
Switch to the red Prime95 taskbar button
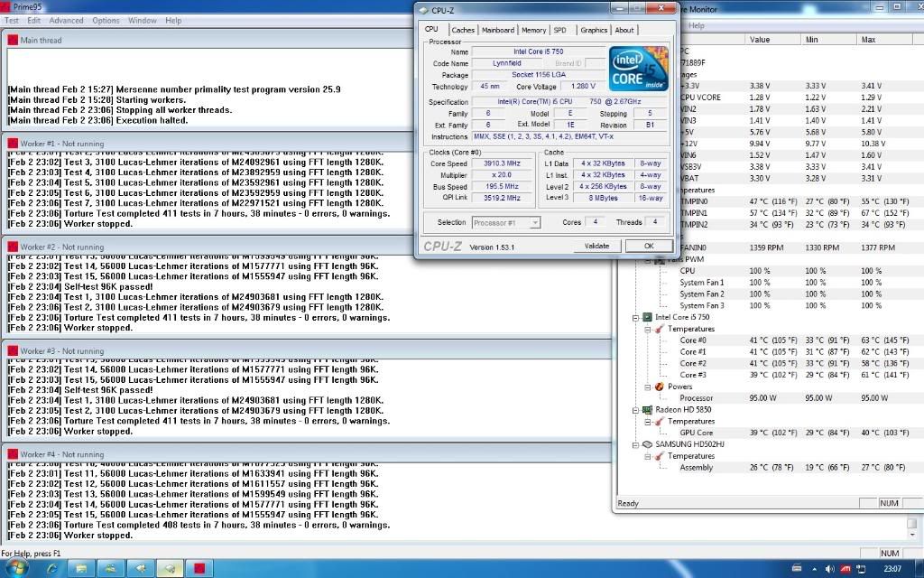[199, 569]
